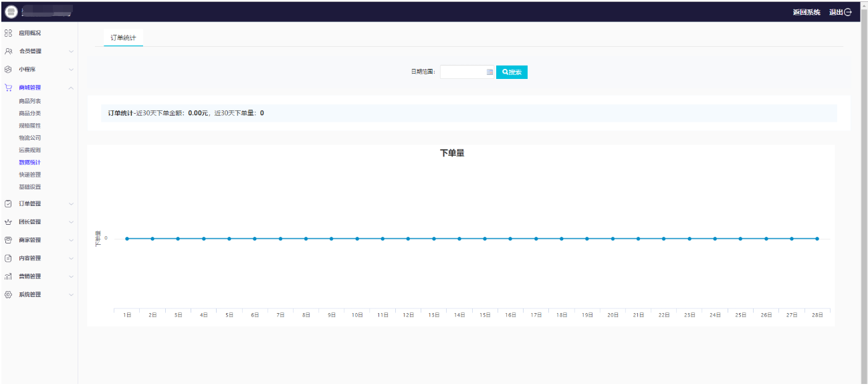Screen dimensions: 868x386
Task: Switch to the 订单统计 tab
Action: tap(123, 38)
